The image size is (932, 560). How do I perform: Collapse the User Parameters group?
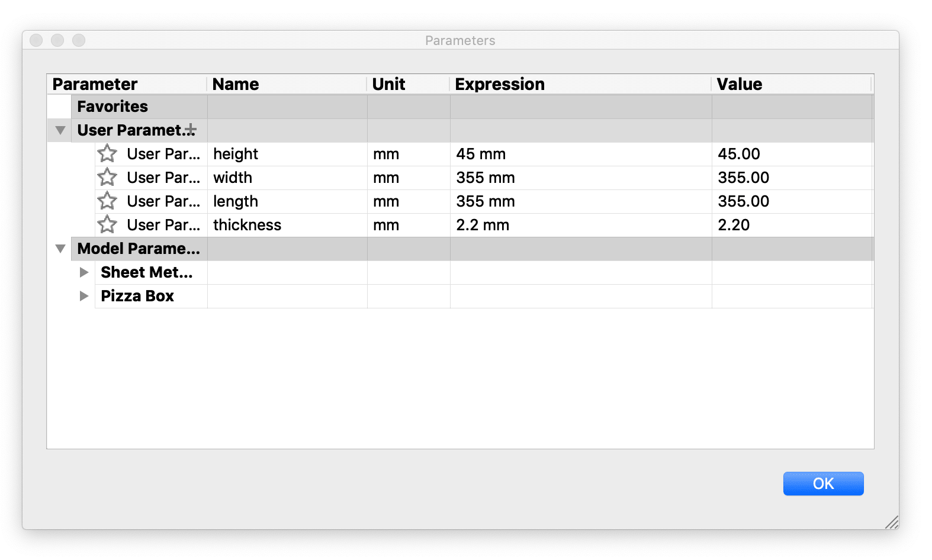(60, 130)
